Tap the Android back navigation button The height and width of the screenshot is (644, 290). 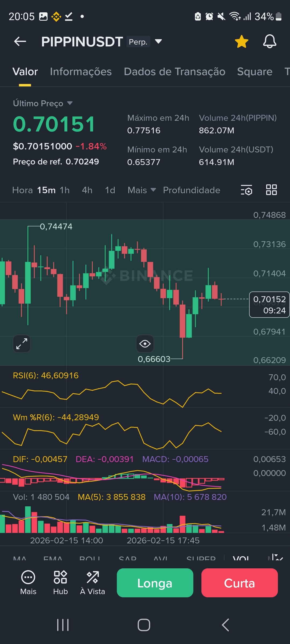click(x=226, y=625)
